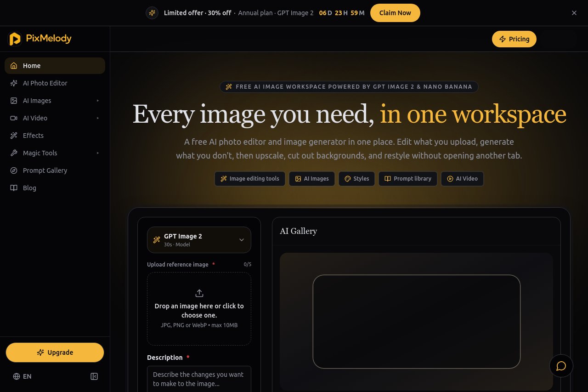This screenshot has height=392, width=588.
Task: Click the 'Upload reference image' label
Action: click(x=178, y=265)
